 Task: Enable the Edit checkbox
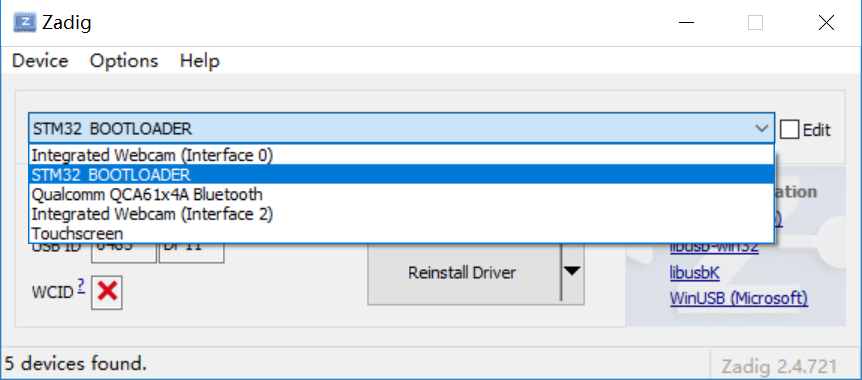(789, 130)
